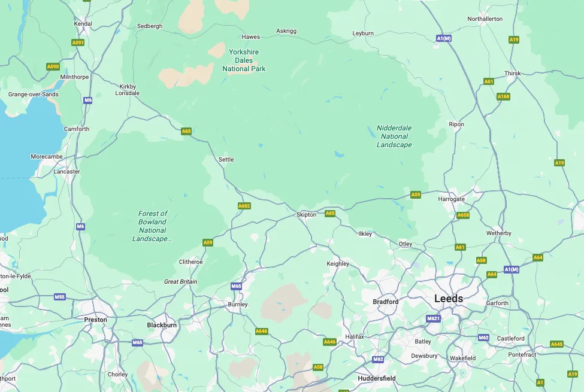The height and width of the screenshot is (392, 584).
Task: Click the Skipton town label
Action: (x=306, y=214)
